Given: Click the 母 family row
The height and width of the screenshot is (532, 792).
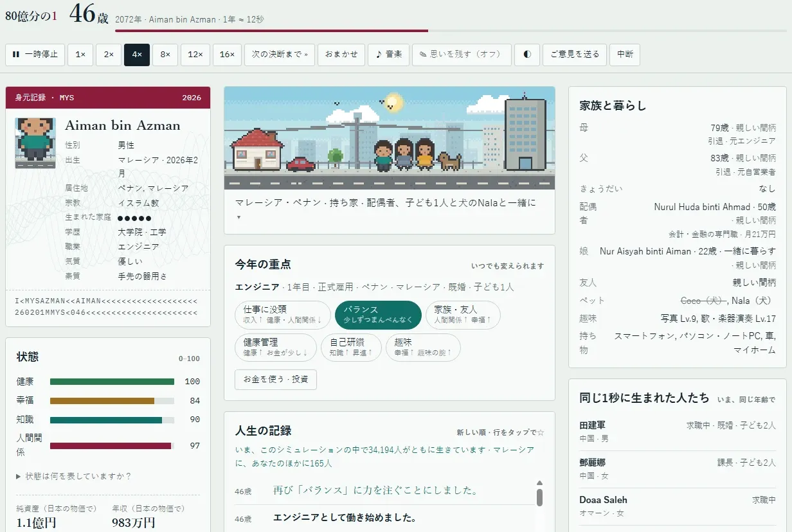Looking at the screenshot, I should point(678,134).
